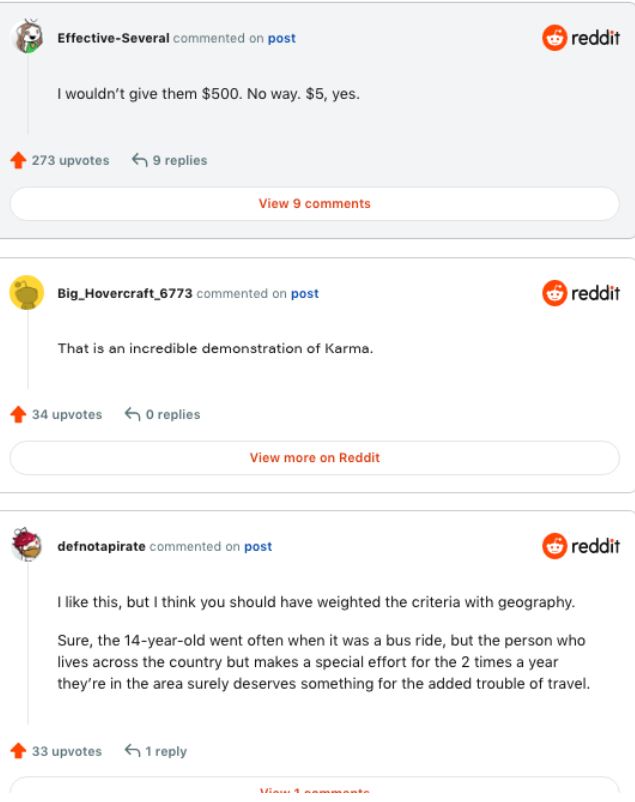Image resolution: width=635 pixels, height=802 pixels.
Task: Click Effective-Several's avatar icon
Action: 26,38
